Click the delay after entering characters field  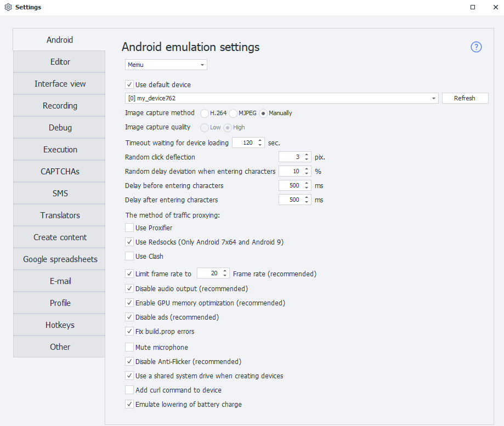291,200
